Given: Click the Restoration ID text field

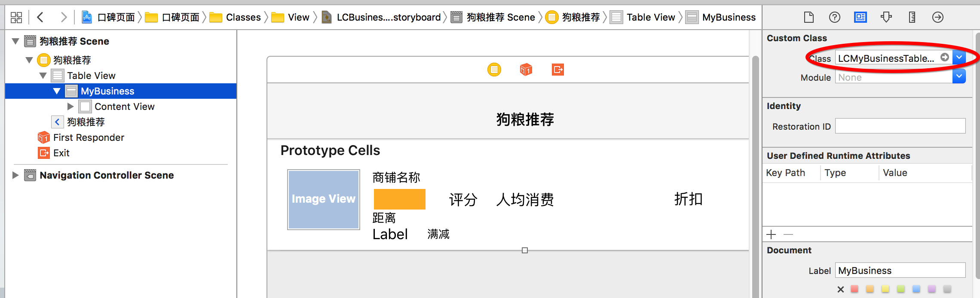Looking at the screenshot, I should point(900,126).
